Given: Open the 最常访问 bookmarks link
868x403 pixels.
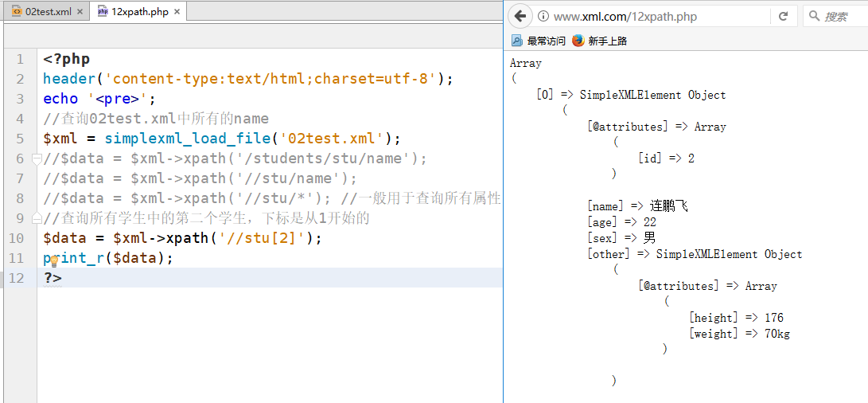Looking at the screenshot, I should (x=546, y=41).
